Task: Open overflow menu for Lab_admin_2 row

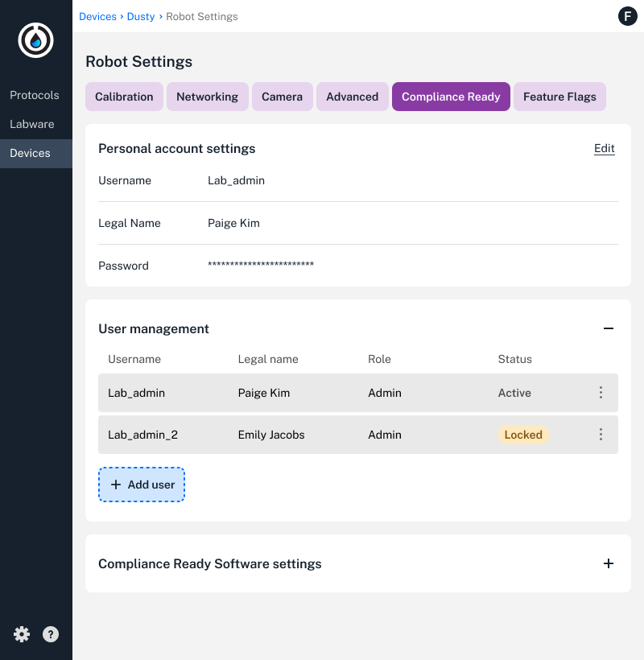Action: (x=601, y=435)
